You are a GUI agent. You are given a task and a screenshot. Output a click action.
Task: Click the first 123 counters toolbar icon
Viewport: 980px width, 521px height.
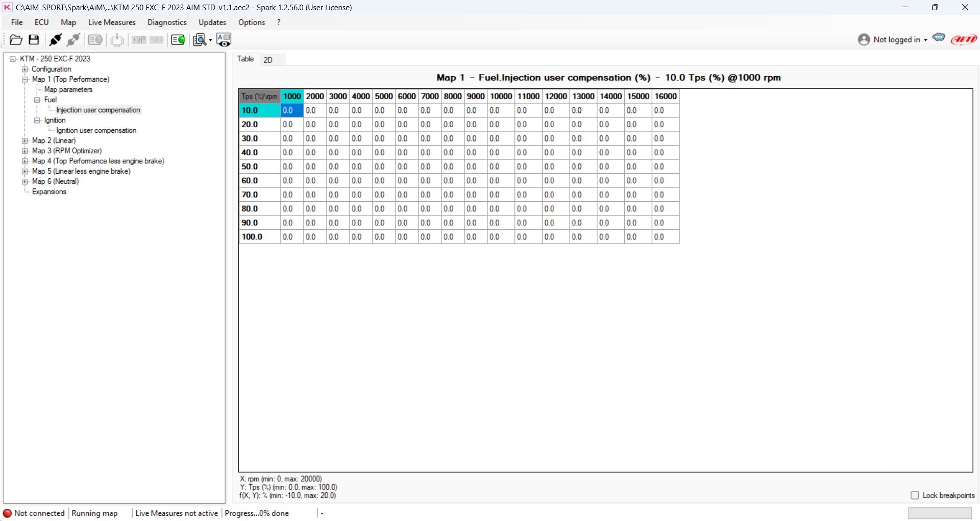click(139, 40)
